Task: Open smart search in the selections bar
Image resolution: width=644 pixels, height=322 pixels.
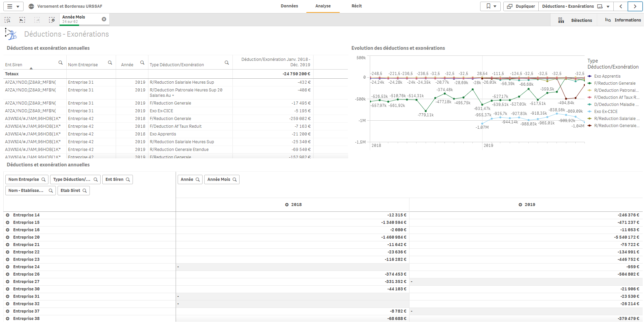Action: (x=7, y=20)
